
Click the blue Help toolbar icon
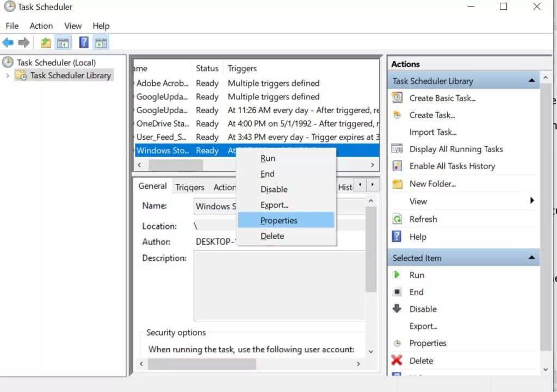tap(84, 42)
